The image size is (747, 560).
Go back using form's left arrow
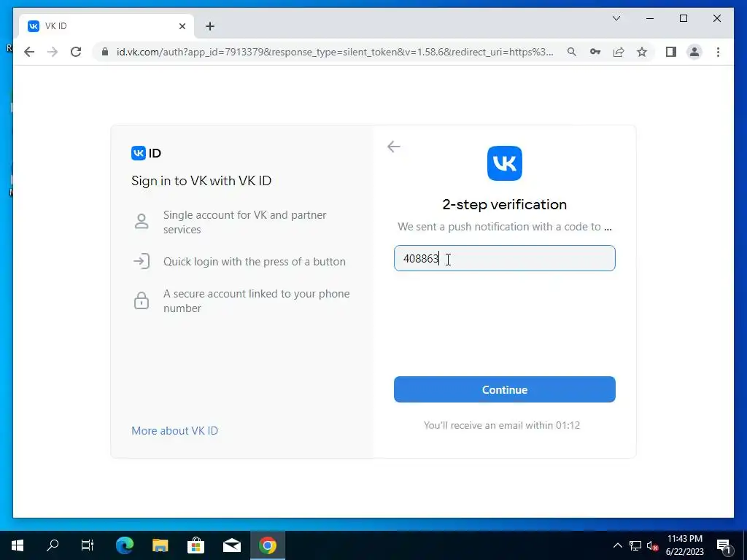[393, 147]
